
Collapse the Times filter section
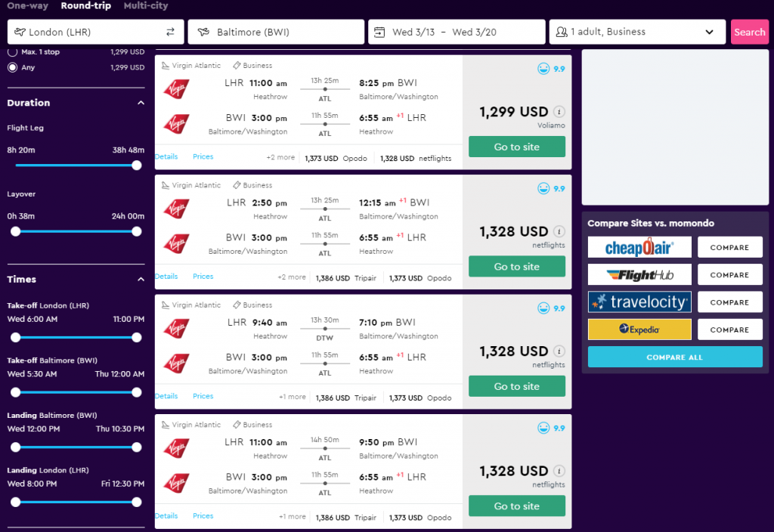coord(141,280)
